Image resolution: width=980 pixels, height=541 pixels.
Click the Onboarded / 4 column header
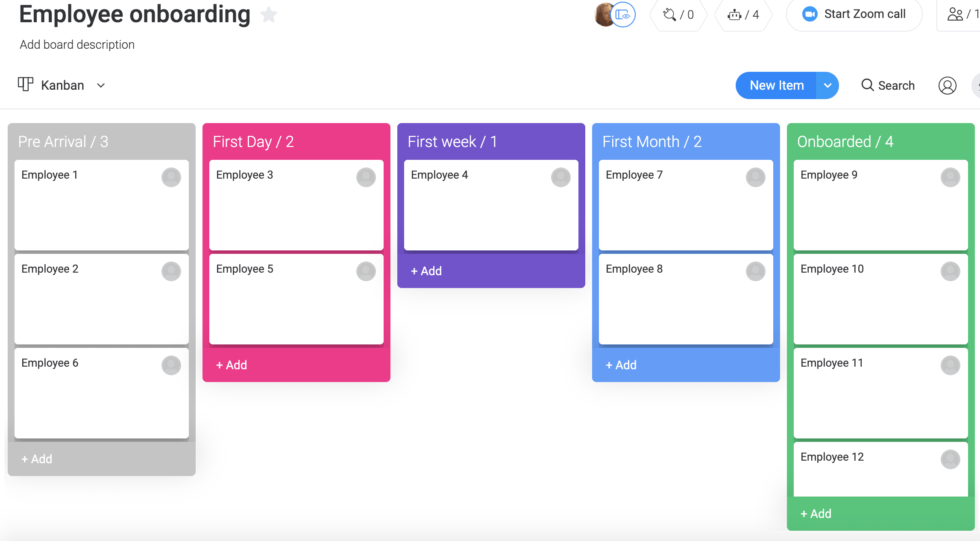click(x=845, y=141)
